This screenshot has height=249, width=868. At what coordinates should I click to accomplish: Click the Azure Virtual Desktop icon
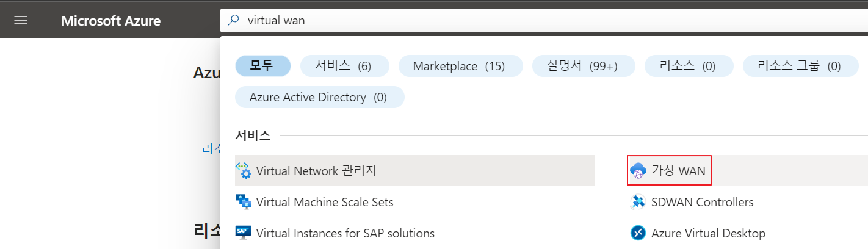pos(638,233)
